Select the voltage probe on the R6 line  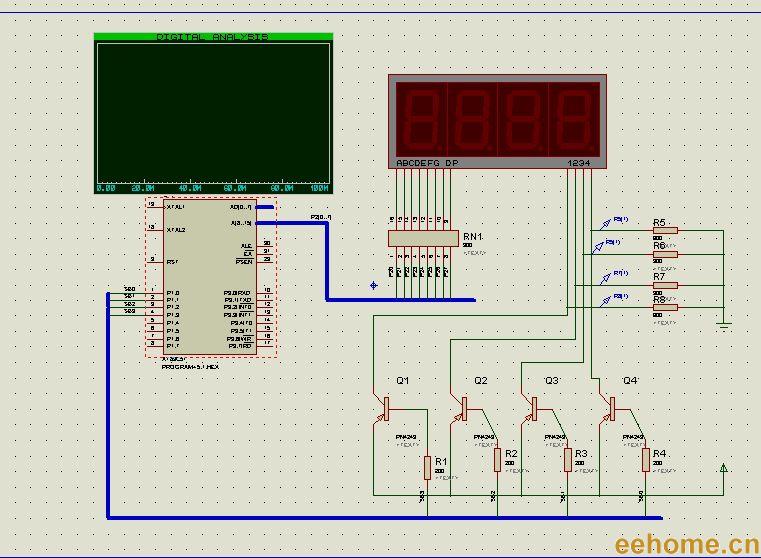(x=598, y=247)
